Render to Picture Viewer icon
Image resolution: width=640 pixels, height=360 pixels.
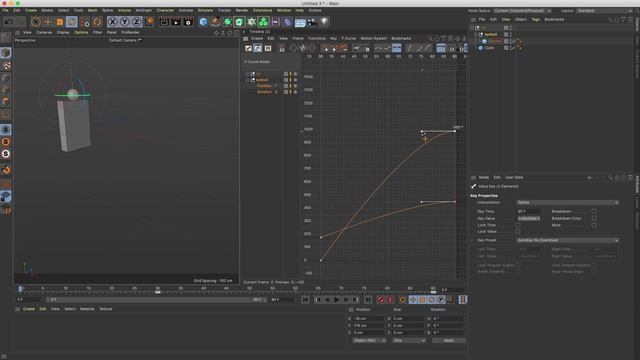tap(176, 22)
